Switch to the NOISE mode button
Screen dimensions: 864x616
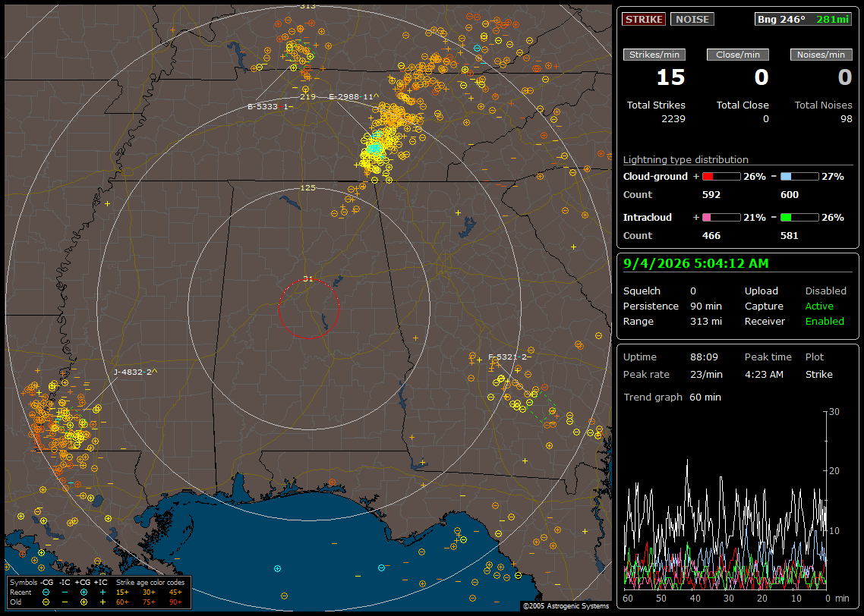point(692,19)
